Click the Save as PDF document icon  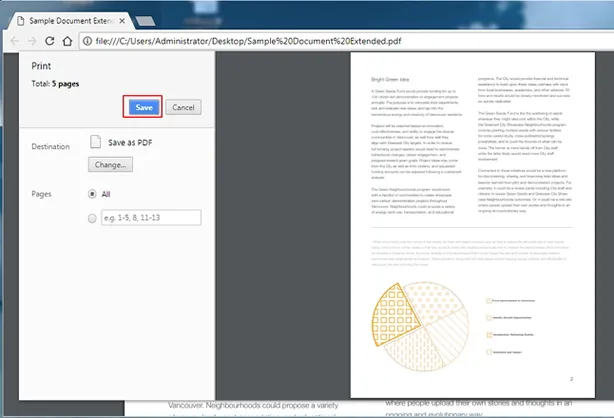click(x=96, y=142)
